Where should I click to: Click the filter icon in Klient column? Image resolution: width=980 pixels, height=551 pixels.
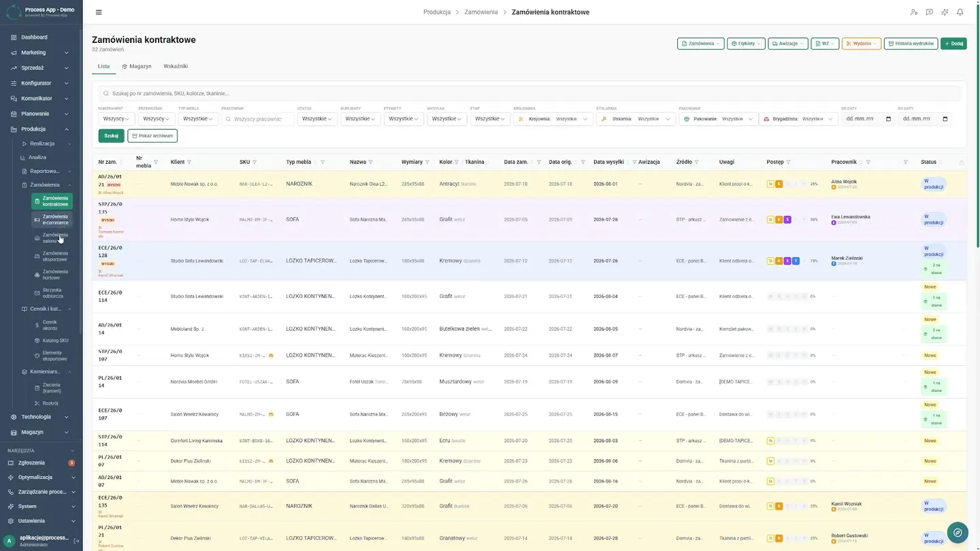pos(189,162)
